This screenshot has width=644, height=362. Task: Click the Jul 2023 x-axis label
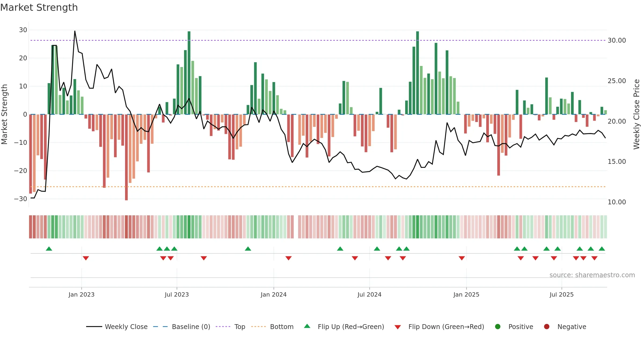pos(177,294)
